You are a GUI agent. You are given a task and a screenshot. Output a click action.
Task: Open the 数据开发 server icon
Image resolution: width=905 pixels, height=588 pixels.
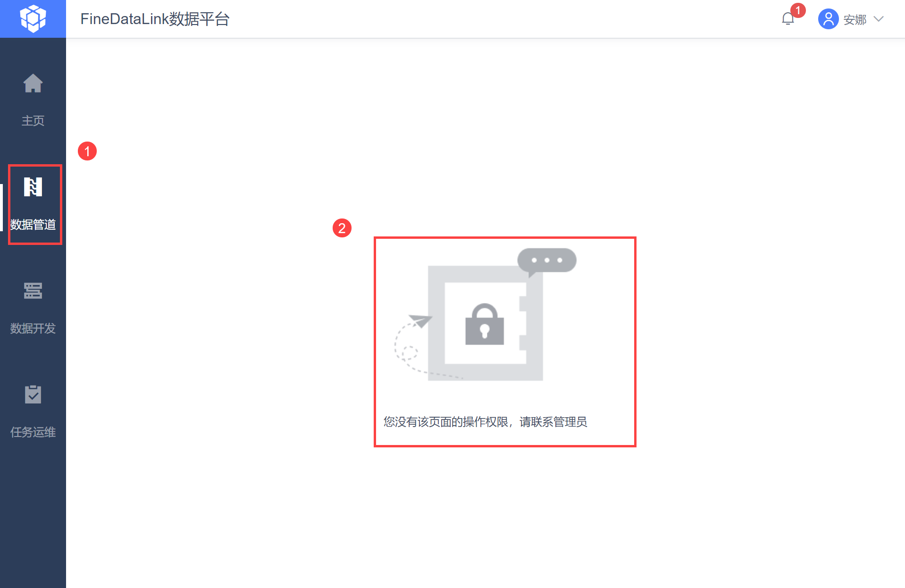tap(33, 291)
